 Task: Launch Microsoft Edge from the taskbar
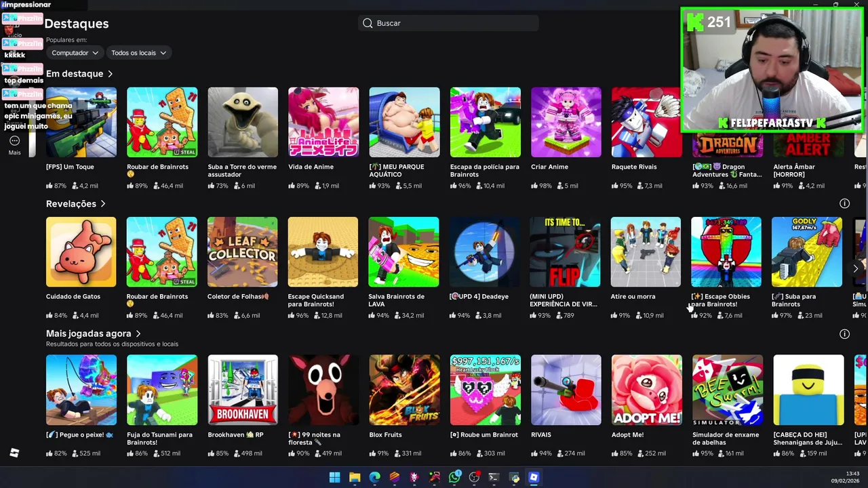pos(374,477)
